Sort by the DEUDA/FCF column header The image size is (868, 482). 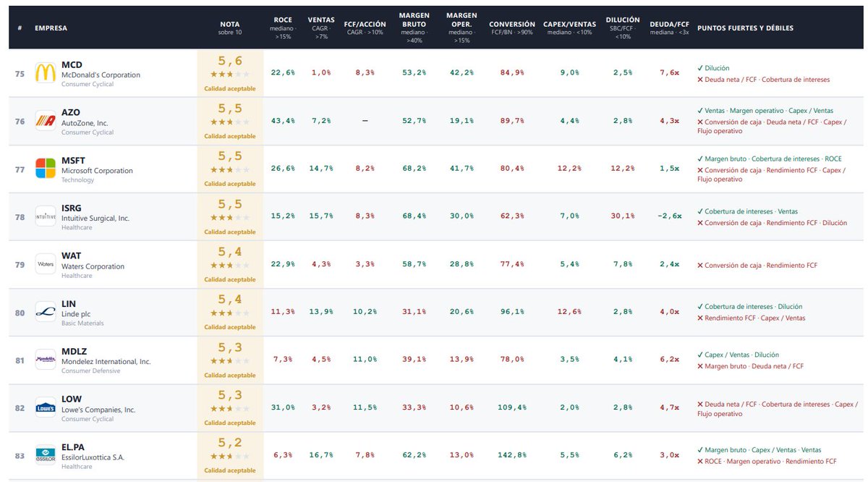669,28
